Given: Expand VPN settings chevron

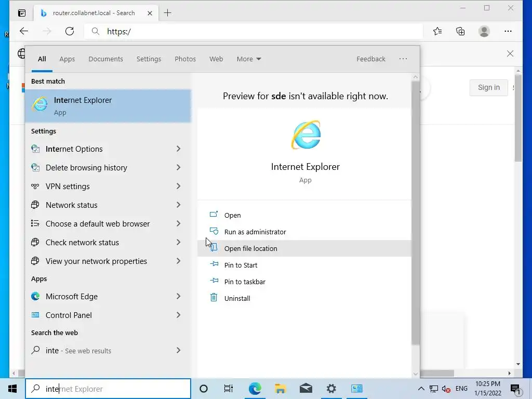Looking at the screenshot, I should click(179, 186).
